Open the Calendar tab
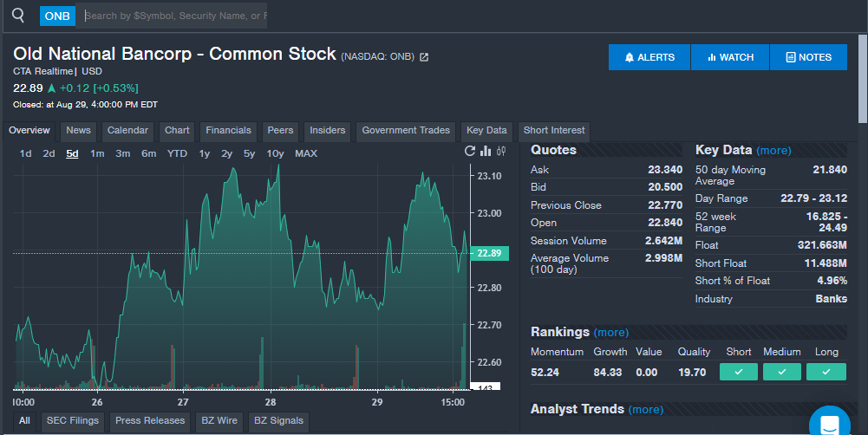The width and height of the screenshot is (868, 435). pyautogui.click(x=127, y=131)
